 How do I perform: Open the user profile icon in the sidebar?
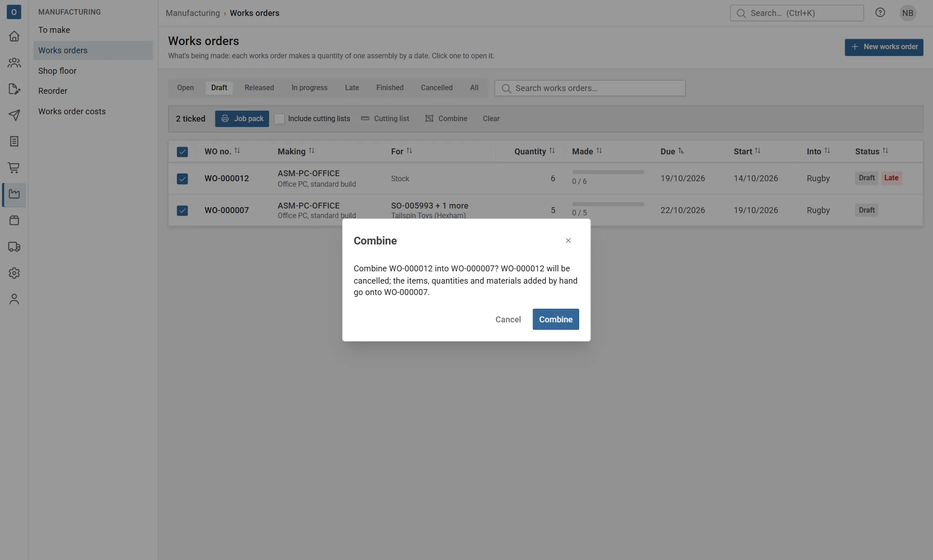(14, 300)
